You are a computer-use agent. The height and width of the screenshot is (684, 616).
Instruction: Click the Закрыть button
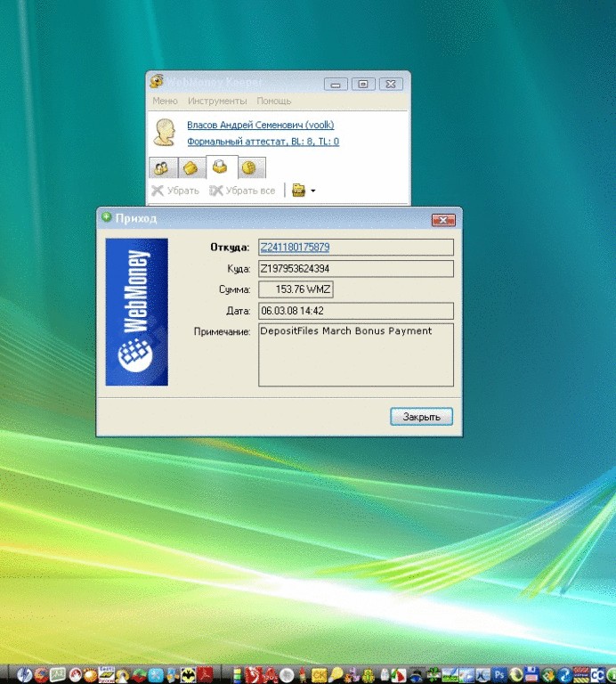coord(421,417)
